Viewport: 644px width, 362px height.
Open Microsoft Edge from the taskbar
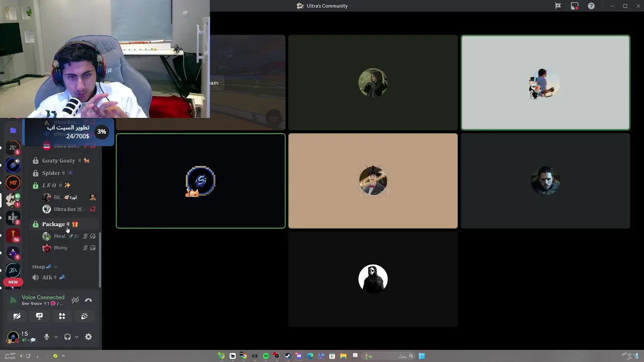pyautogui.click(x=310, y=356)
